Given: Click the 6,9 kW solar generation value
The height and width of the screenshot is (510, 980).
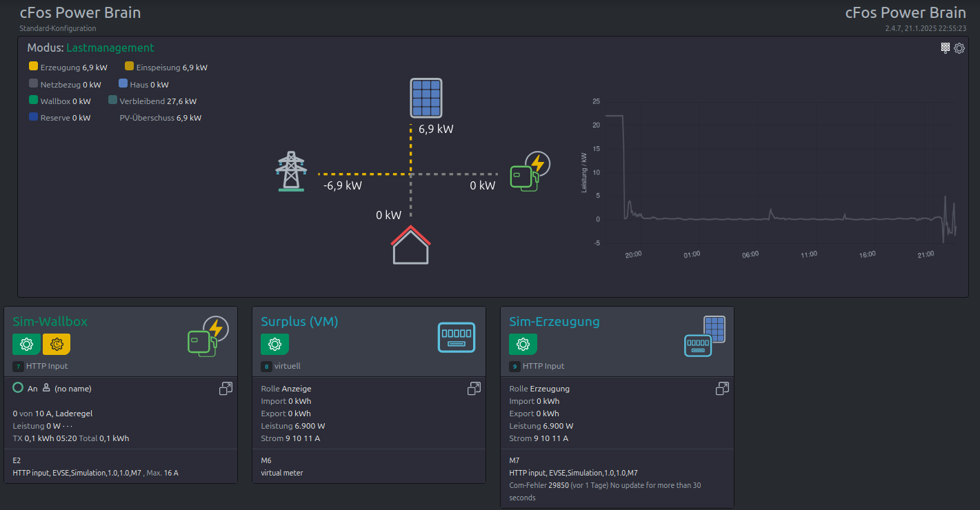Looking at the screenshot, I should click(436, 129).
